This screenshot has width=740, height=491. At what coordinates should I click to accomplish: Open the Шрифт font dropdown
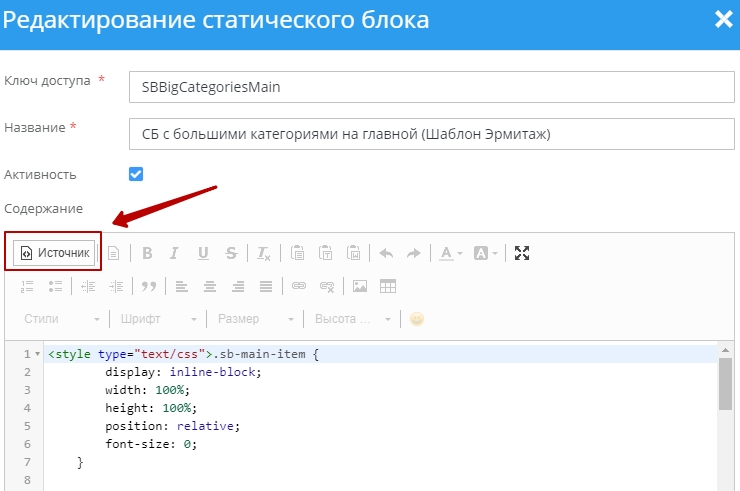158,319
